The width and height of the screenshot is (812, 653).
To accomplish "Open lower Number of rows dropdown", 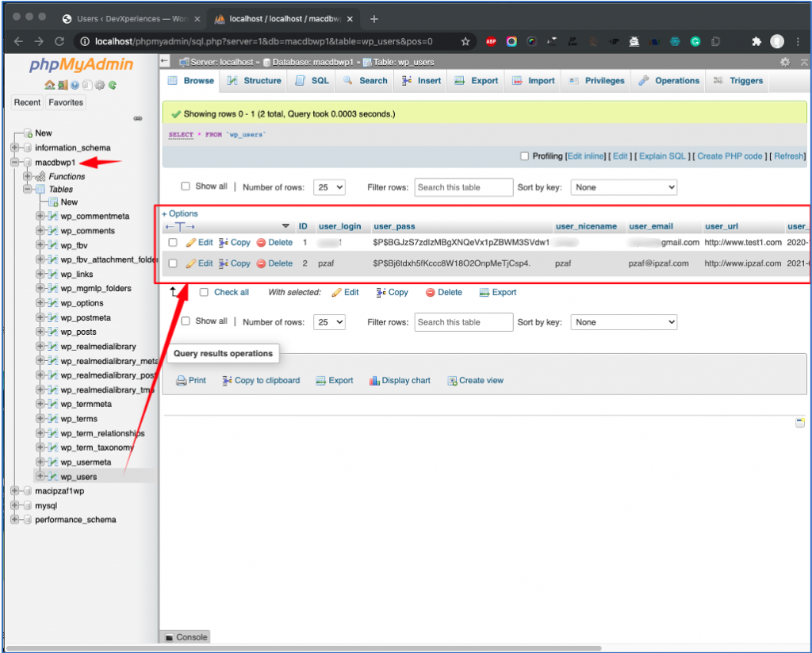I will click(x=329, y=322).
